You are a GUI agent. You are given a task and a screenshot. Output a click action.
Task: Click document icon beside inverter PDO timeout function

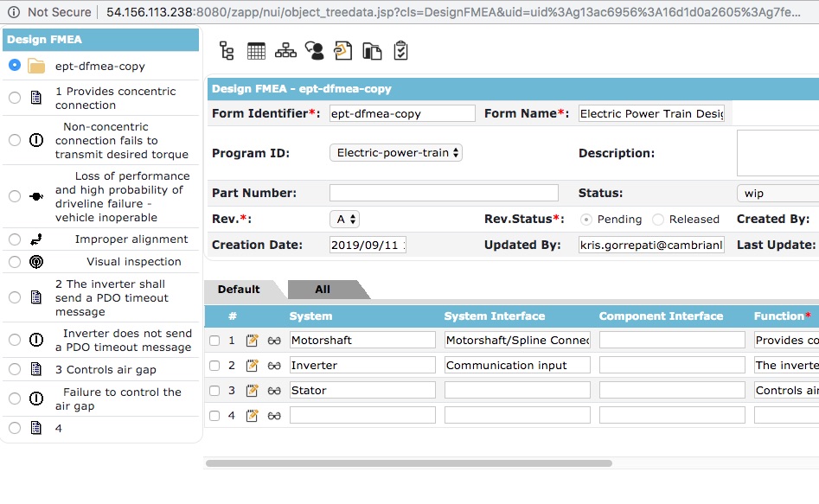pyautogui.click(x=36, y=297)
